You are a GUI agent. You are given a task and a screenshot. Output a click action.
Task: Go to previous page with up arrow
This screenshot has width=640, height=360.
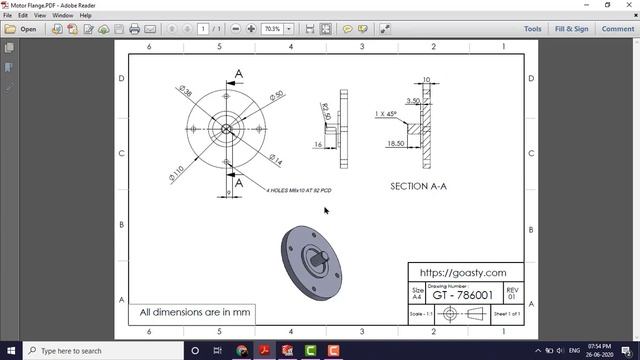[x=172, y=29]
